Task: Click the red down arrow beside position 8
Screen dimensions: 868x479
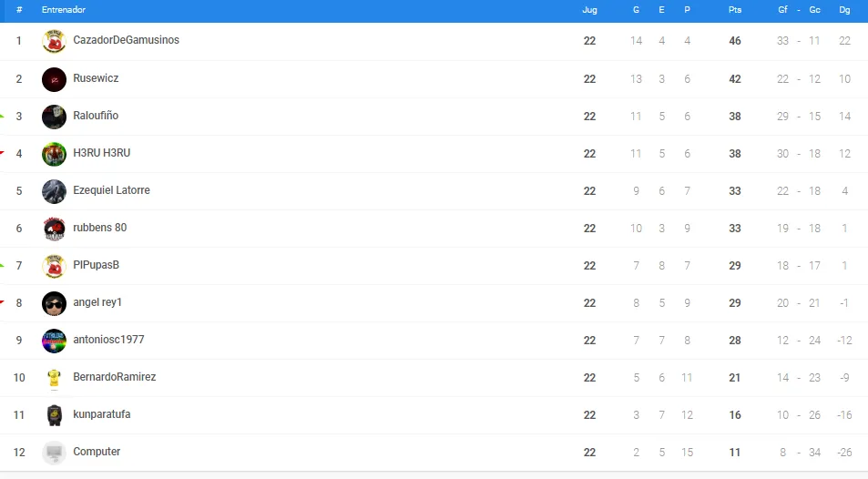Action: pos(2,301)
